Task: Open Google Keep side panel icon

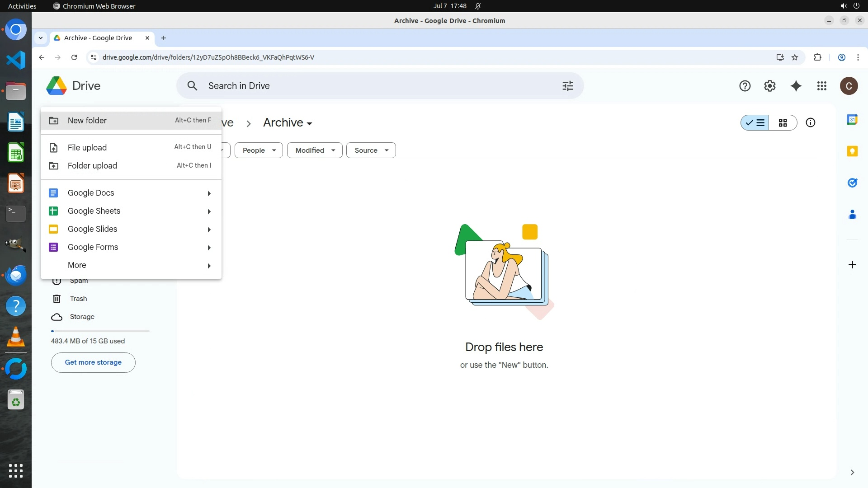Action: click(x=852, y=151)
